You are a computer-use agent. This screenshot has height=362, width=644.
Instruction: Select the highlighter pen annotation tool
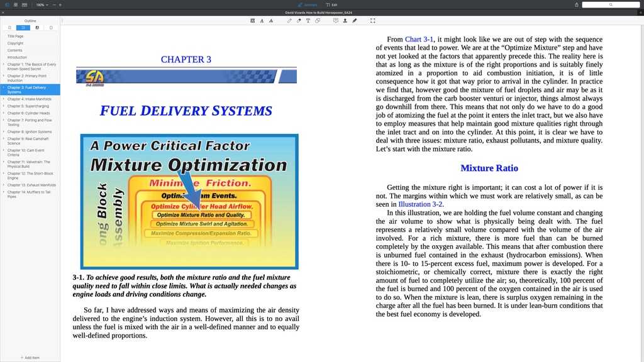pyautogui.click(x=289, y=21)
